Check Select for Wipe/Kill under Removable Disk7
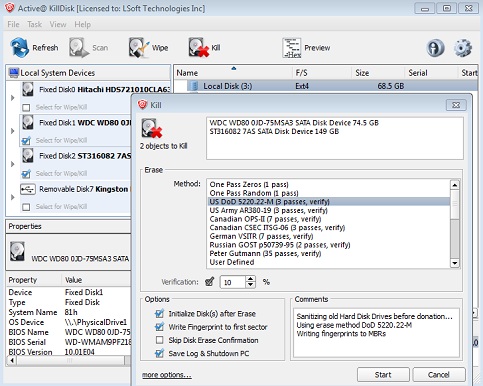Viewport: 483px width, 386px height. 26,207
